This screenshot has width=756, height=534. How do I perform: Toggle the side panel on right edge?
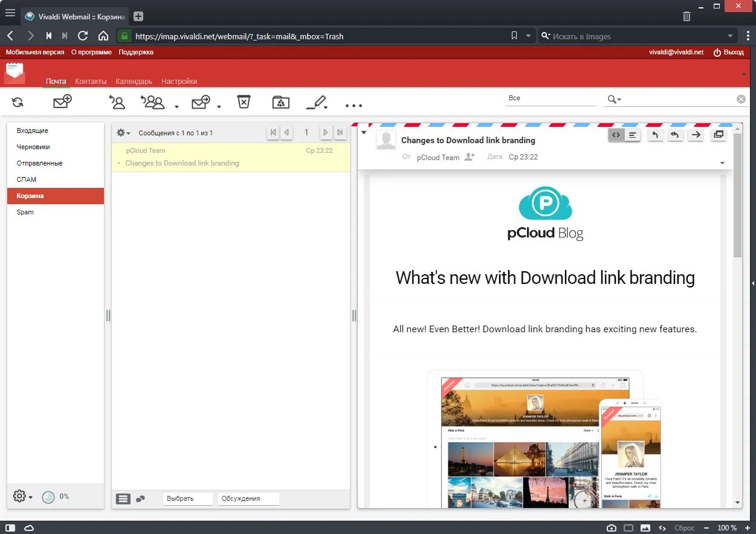752,283
